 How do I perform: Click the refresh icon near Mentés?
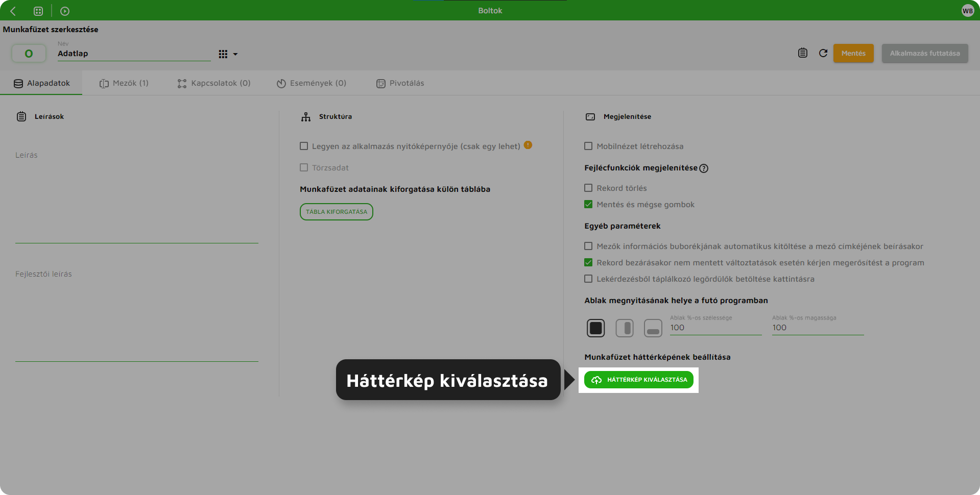tap(823, 53)
